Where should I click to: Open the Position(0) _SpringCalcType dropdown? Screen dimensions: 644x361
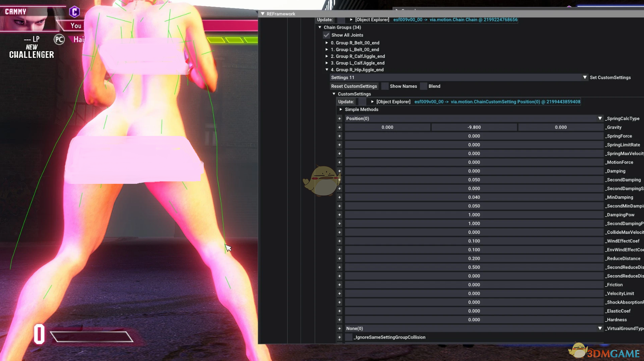(474, 118)
